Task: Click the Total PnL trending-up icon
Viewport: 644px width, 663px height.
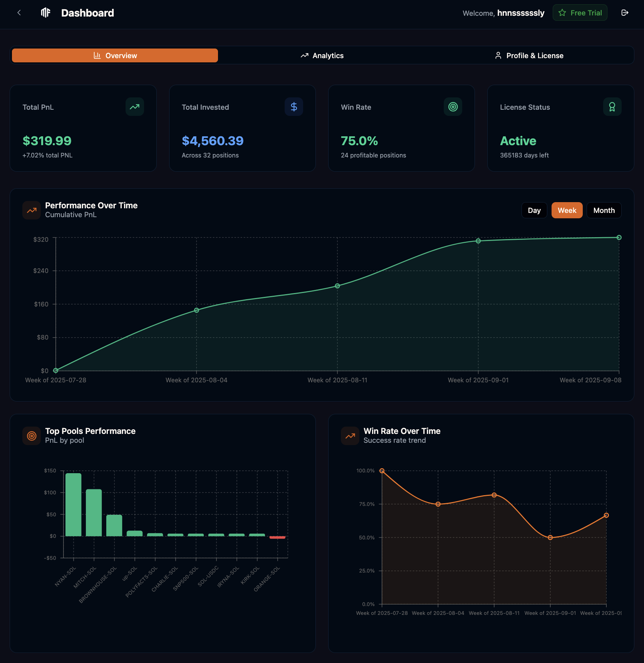Action: (134, 107)
